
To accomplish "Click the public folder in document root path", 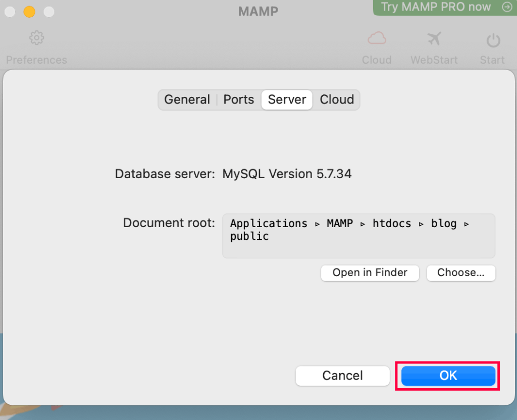I will (249, 237).
